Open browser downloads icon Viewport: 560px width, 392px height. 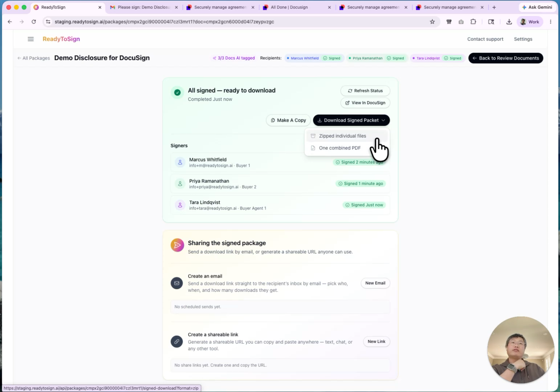[x=509, y=22]
